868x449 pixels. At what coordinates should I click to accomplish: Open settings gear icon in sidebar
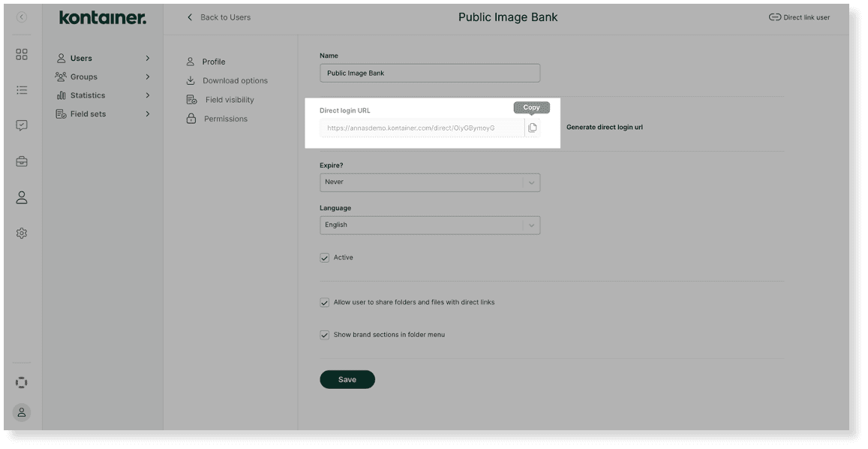21,232
